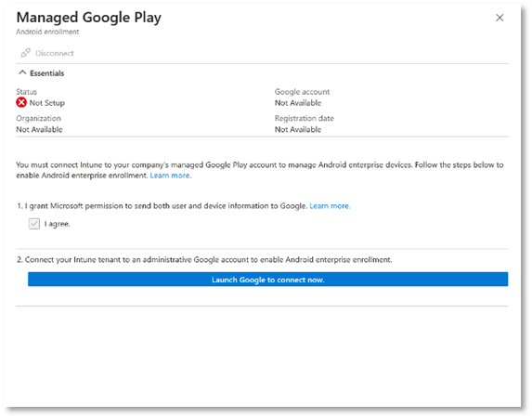
Task: Click the Registration date Not Available value
Action: point(298,129)
